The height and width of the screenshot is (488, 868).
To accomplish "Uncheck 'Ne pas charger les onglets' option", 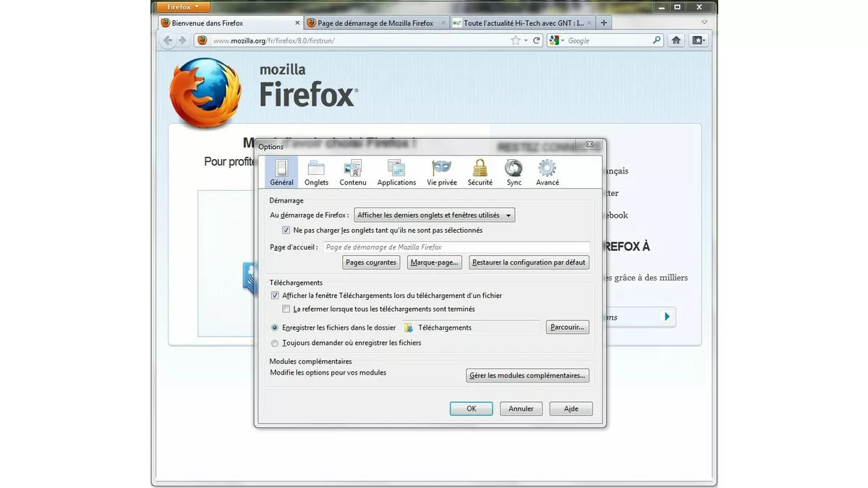I will [x=286, y=230].
